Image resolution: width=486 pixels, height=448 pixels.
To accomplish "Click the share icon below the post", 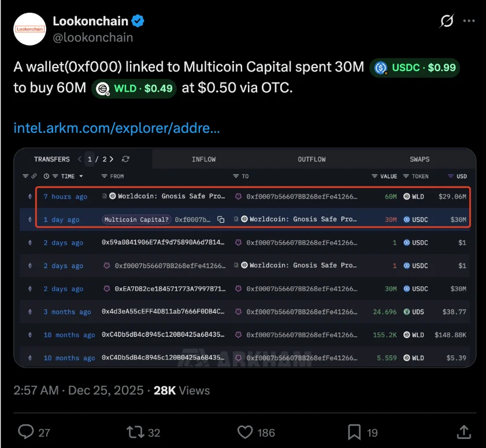I will (463, 432).
